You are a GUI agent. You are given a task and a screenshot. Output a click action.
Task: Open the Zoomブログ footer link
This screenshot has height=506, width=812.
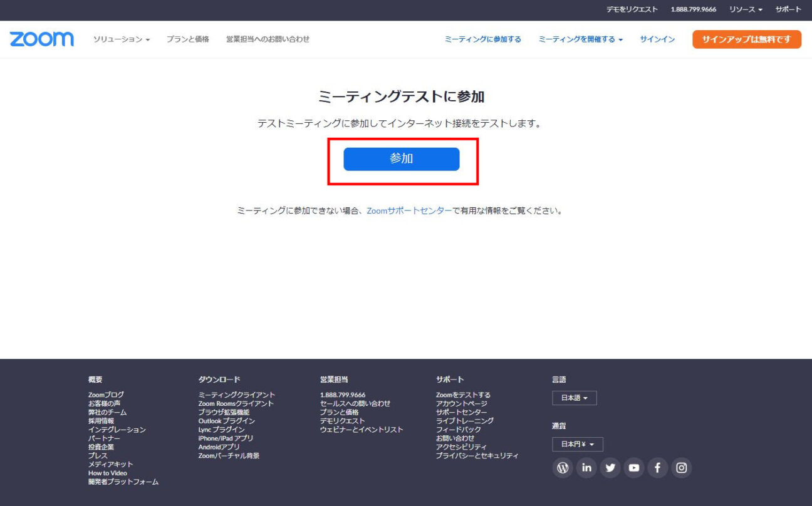[106, 395]
